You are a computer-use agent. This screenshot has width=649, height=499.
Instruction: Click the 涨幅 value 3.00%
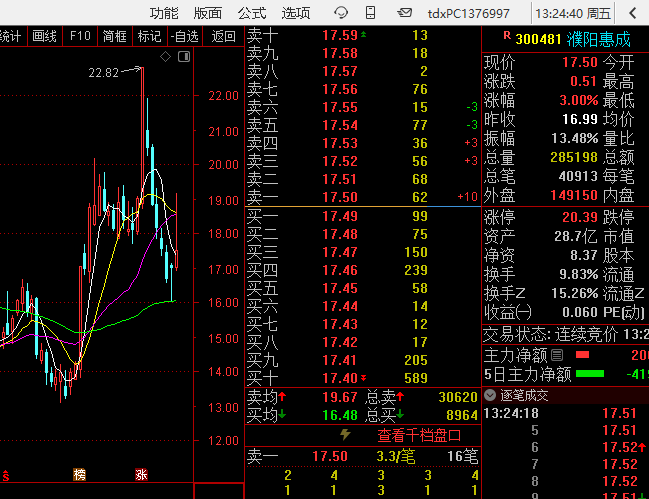579,100
